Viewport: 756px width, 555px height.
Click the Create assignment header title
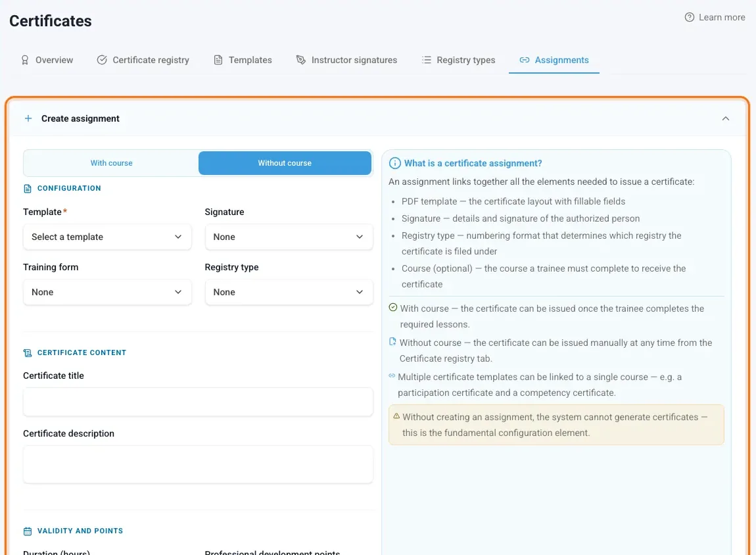click(80, 118)
